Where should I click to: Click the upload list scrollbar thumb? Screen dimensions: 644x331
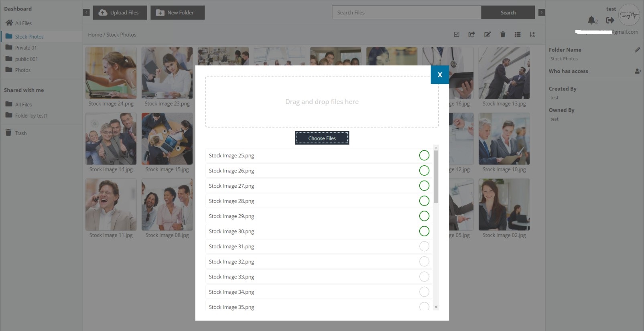tap(436, 177)
